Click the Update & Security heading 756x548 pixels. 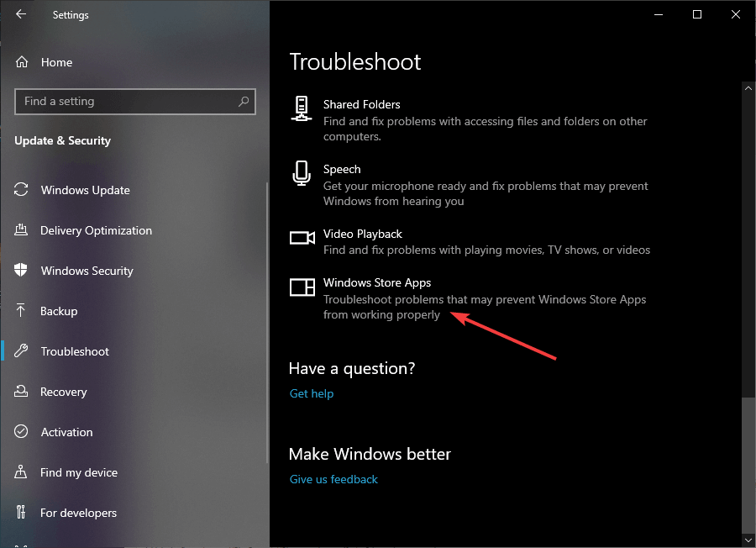pos(63,140)
